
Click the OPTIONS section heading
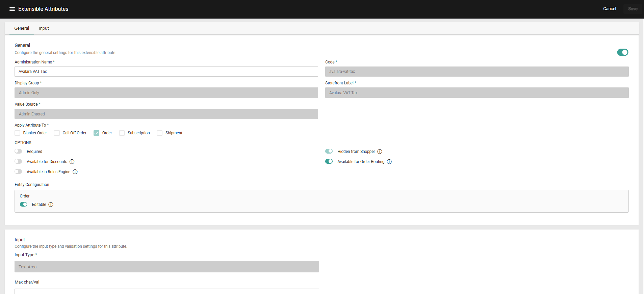(x=23, y=143)
